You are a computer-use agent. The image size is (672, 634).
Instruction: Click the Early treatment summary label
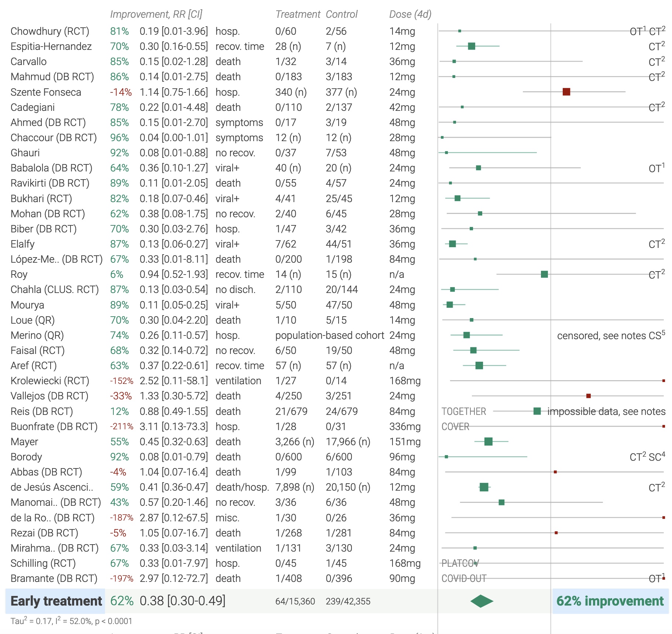pos(56,601)
